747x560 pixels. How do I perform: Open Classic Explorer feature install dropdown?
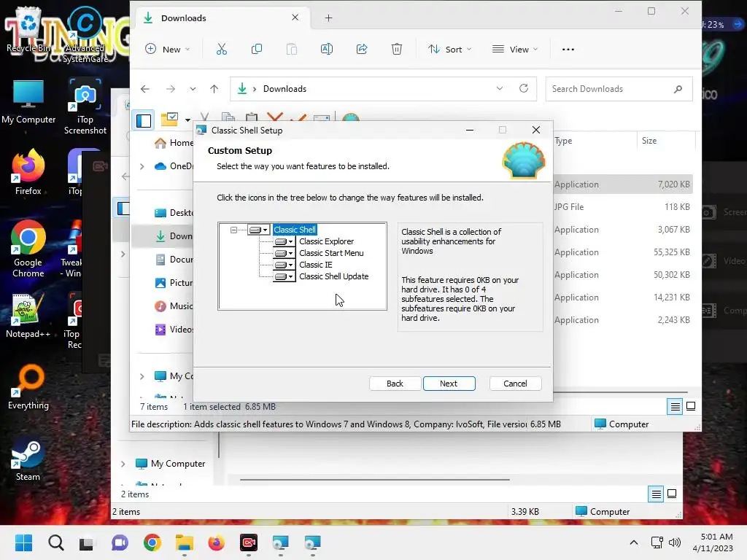pos(284,241)
